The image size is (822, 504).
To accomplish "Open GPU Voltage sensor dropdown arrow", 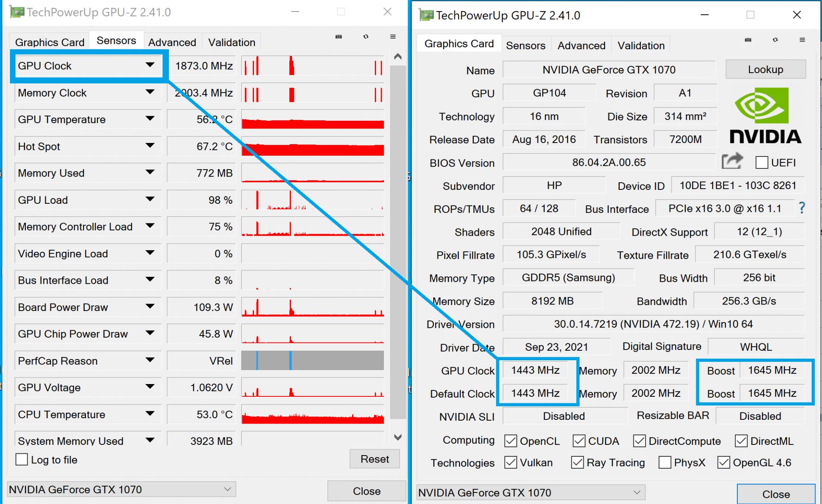I will pos(150,387).
